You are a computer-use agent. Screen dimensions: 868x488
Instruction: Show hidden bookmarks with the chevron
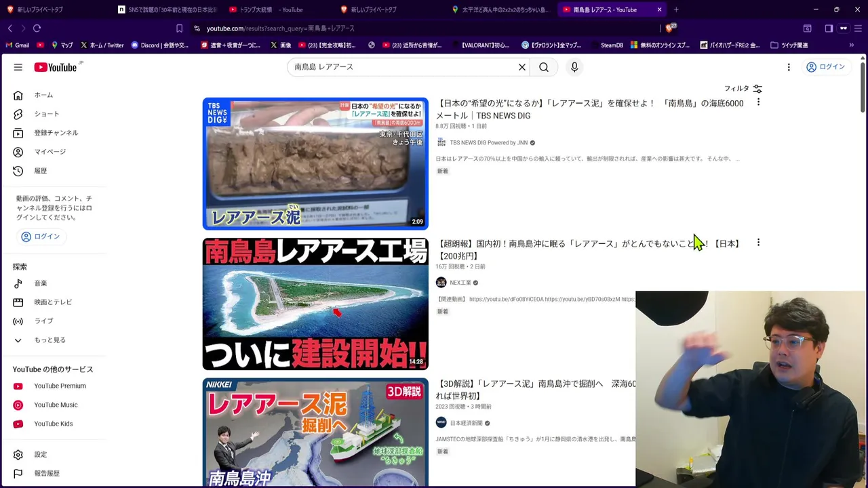click(852, 45)
